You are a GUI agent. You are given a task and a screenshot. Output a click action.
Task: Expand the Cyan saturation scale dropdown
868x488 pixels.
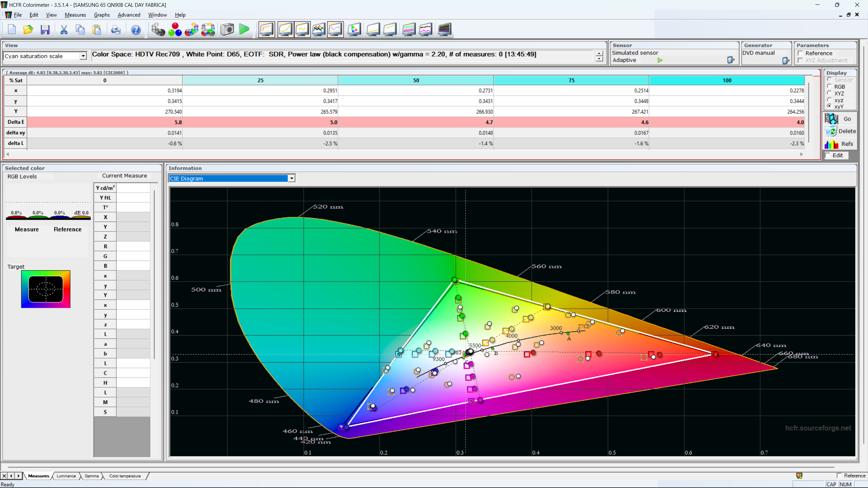(83, 56)
